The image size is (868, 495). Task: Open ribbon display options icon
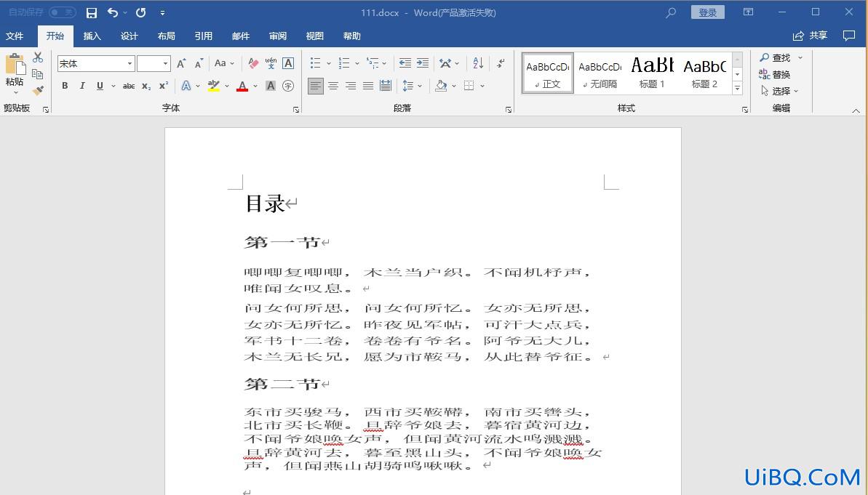pos(748,12)
